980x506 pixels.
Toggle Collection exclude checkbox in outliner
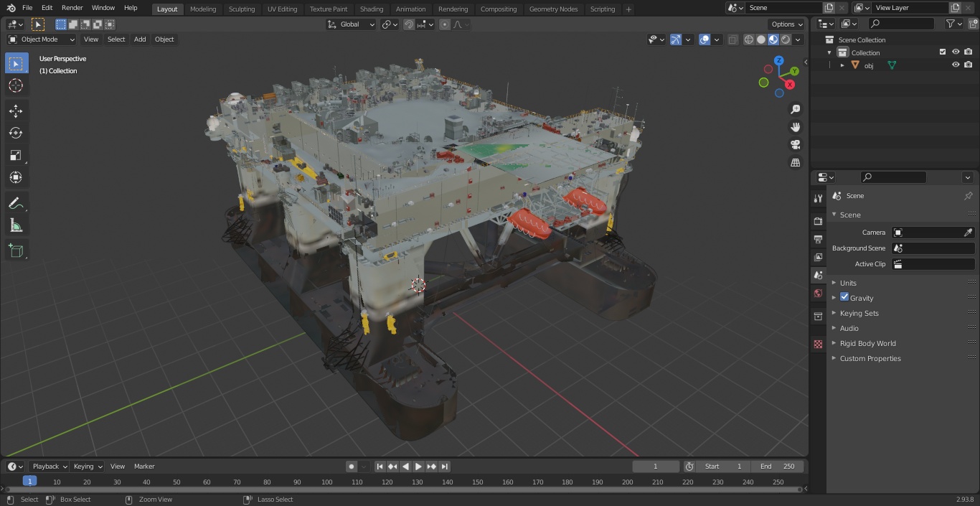point(943,52)
